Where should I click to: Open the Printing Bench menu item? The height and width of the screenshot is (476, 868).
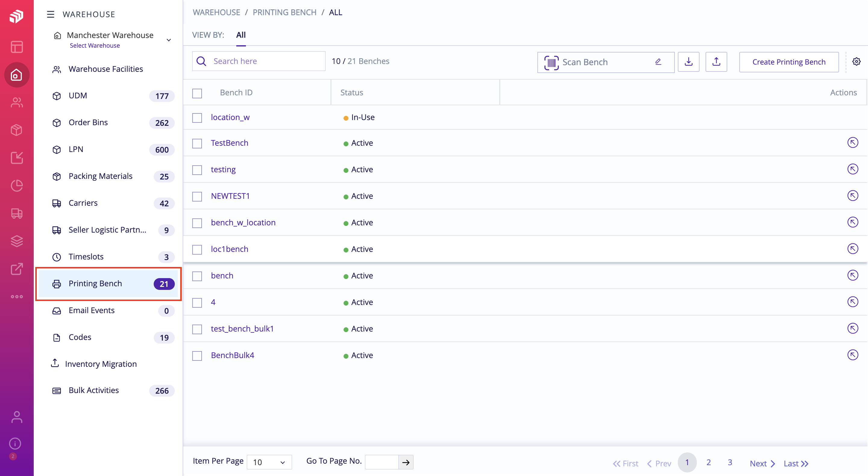click(108, 284)
